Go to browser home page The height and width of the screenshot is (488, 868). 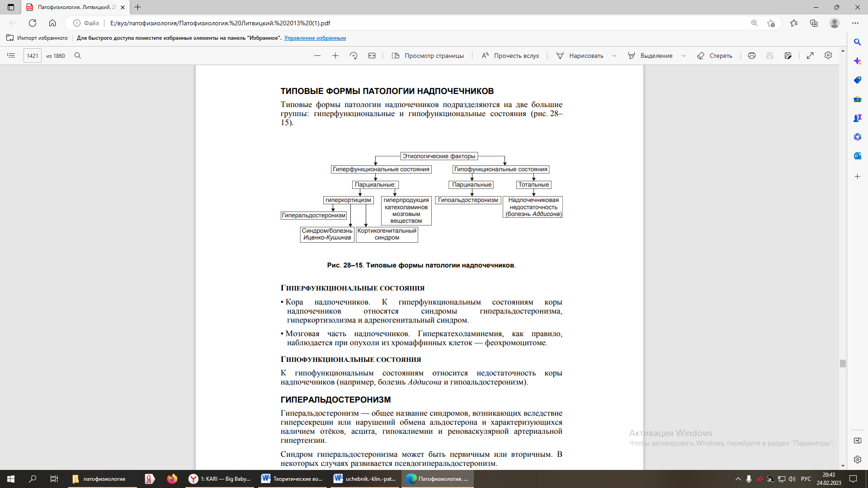pos(52,23)
